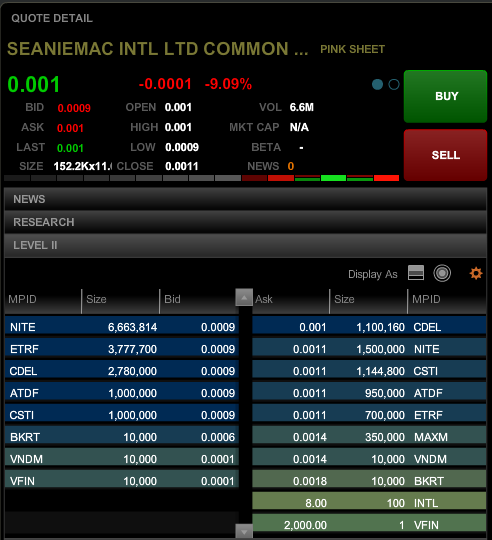Image resolution: width=492 pixels, height=540 pixels.
Task: Click the red ASK value 0.001
Action: click(x=70, y=128)
